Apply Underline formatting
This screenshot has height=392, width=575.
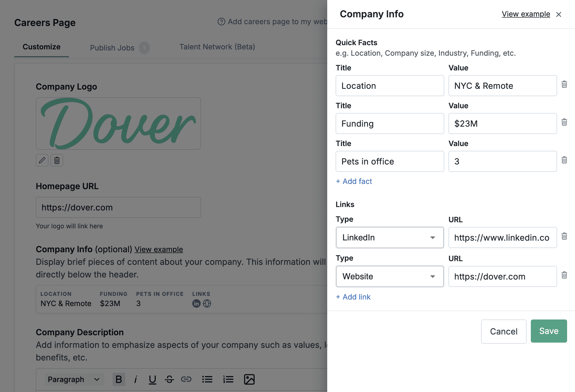click(153, 379)
